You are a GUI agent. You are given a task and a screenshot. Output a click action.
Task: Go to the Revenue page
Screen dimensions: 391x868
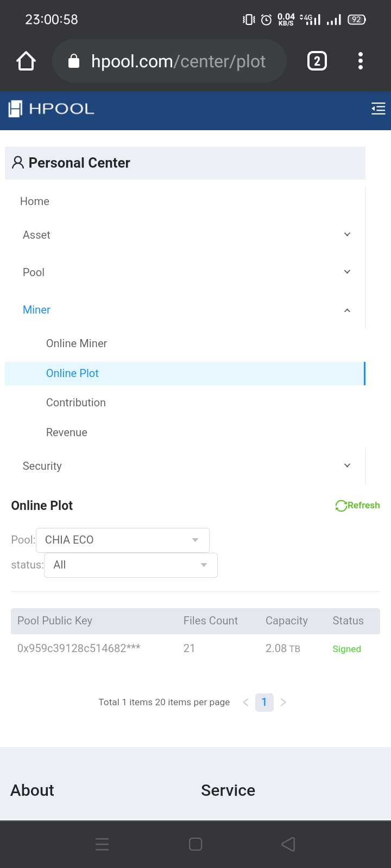tap(67, 432)
